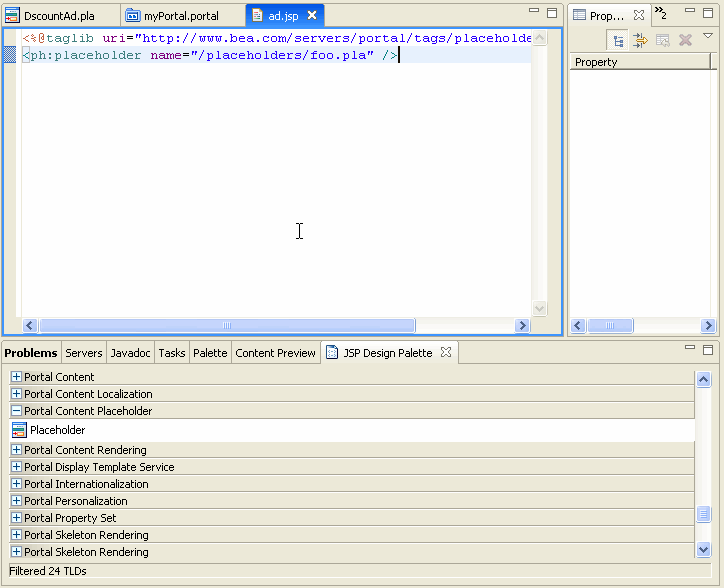Expand the first Portal Skeleton Rendering row
The height and width of the screenshot is (588, 724).
point(16,535)
